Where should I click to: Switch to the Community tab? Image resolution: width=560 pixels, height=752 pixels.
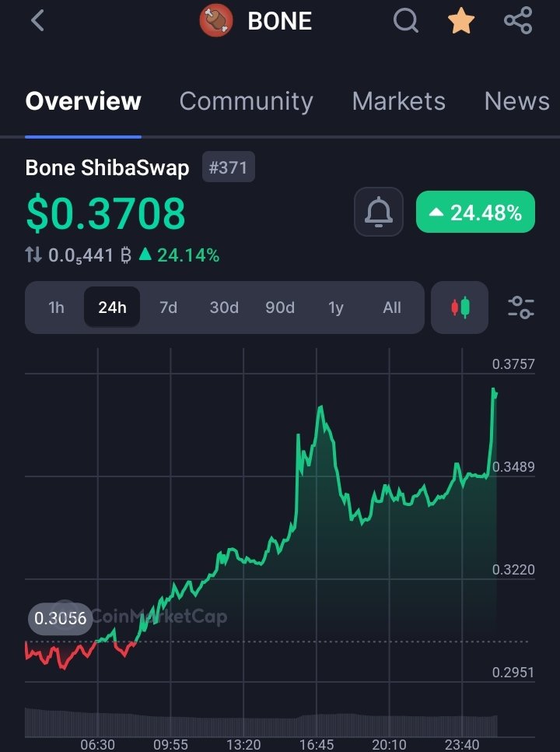tap(247, 102)
